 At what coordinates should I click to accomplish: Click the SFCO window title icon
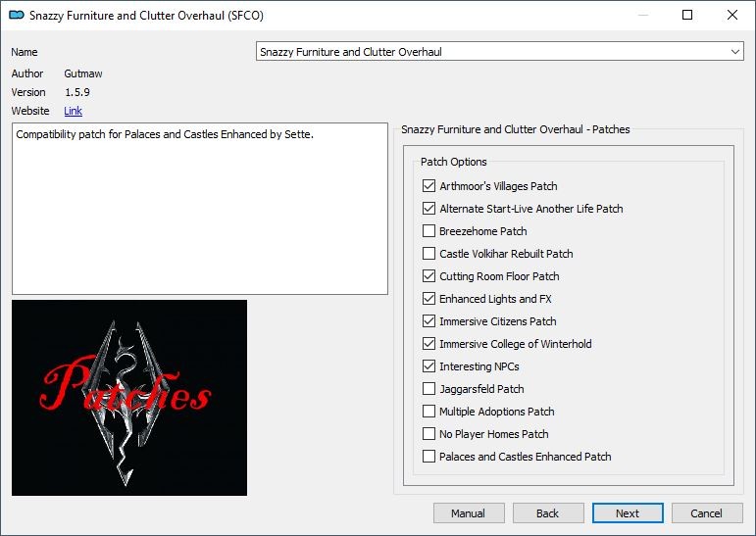click(x=17, y=15)
